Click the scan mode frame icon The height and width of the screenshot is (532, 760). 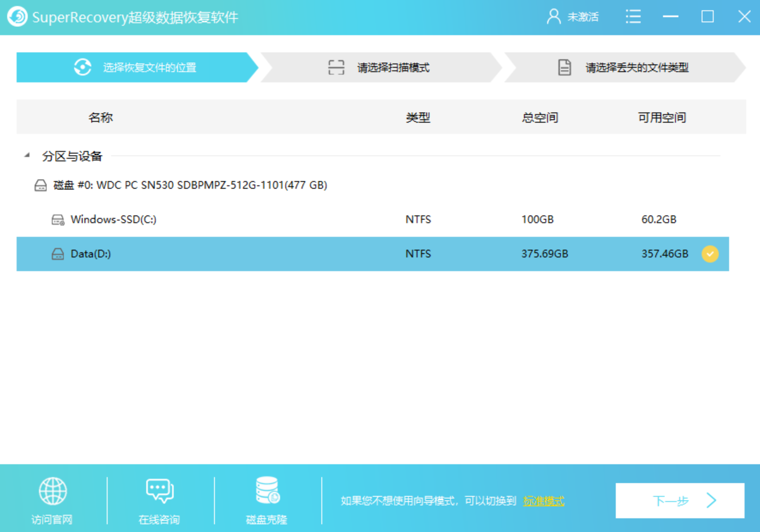pos(336,68)
